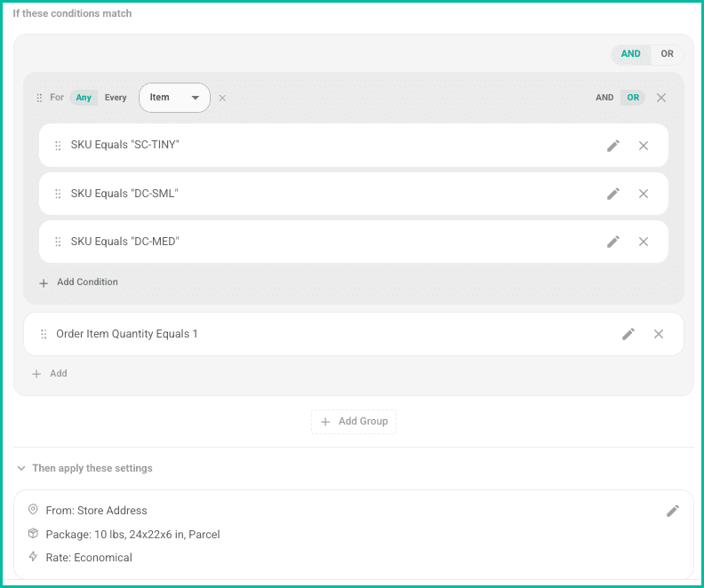704x588 pixels.
Task: Delete the SKU Equals "DC-SML" condition
Action: (644, 194)
